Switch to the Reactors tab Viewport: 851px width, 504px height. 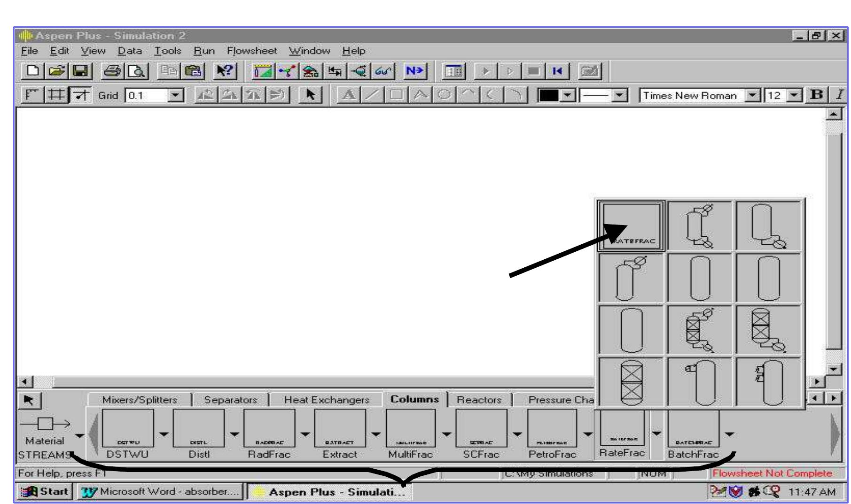coord(480,400)
